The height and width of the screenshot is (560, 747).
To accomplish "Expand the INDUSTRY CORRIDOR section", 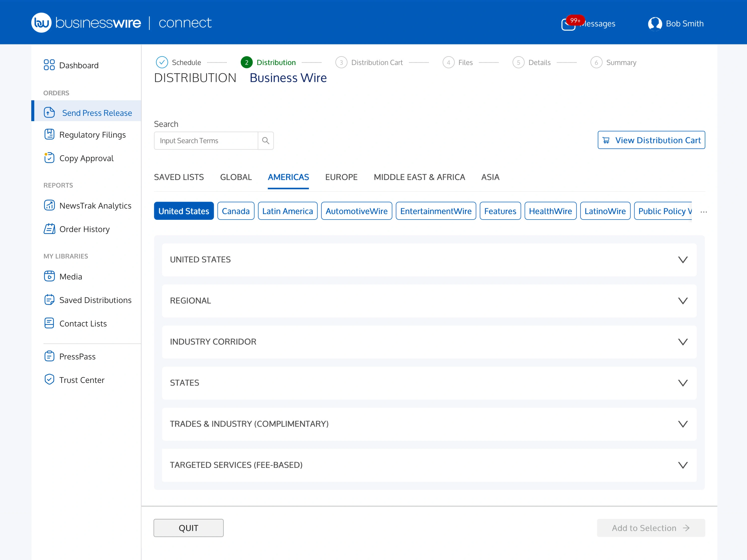I will pyautogui.click(x=429, y=342).
